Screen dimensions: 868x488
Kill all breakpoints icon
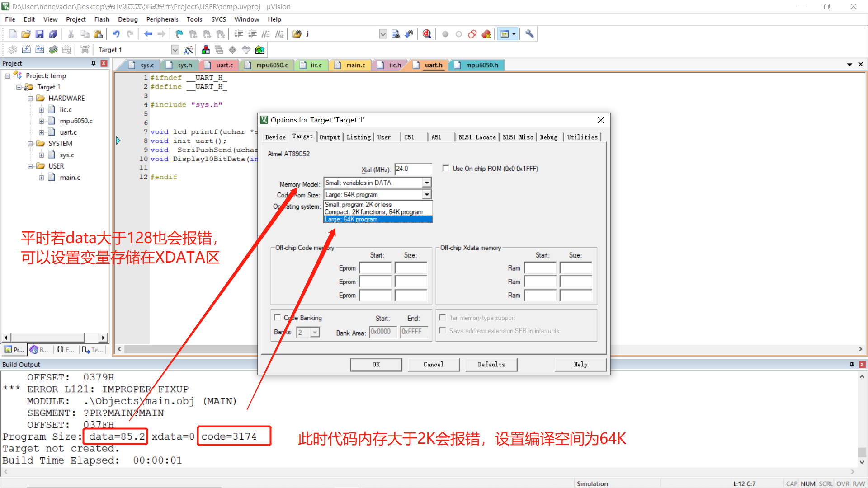tap(486, 34)
